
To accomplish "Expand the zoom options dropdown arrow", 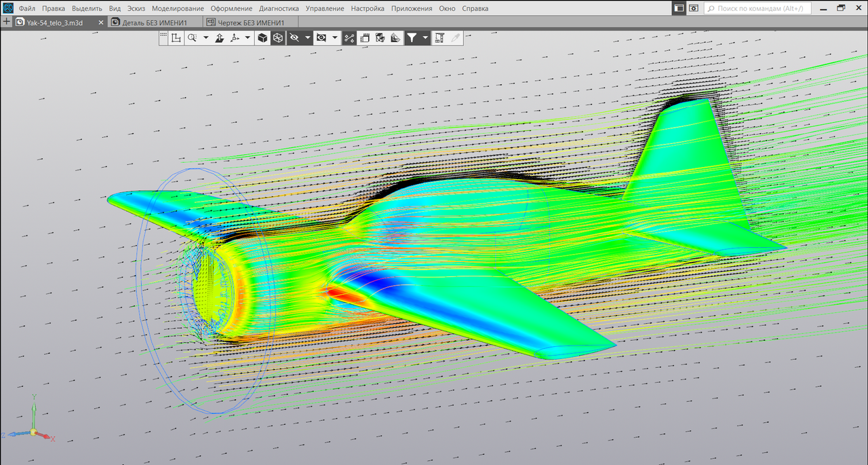I will tap(205, 38).
